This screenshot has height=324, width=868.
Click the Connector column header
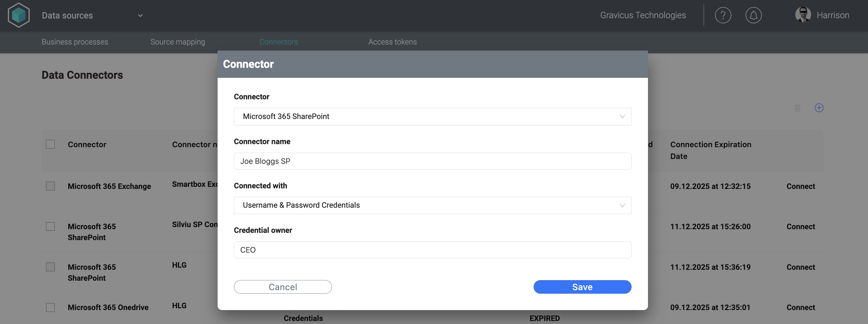(x=87, y=144)
